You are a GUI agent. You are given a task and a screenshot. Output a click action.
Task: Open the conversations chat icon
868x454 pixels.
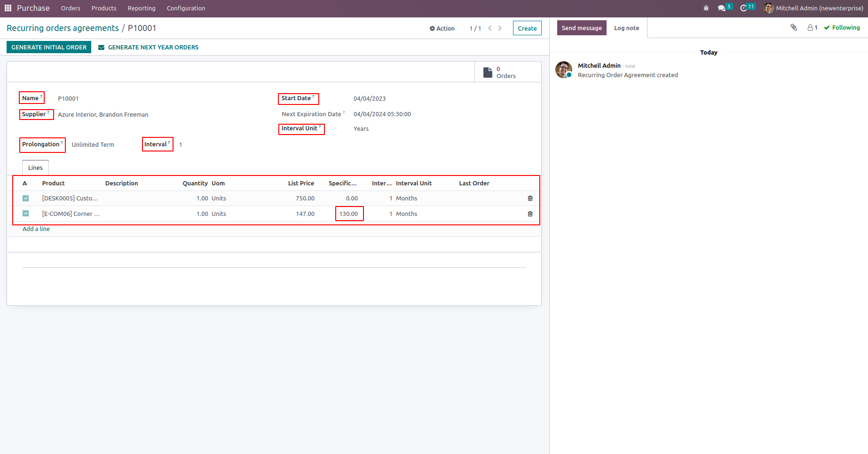(x=722, y=8)
